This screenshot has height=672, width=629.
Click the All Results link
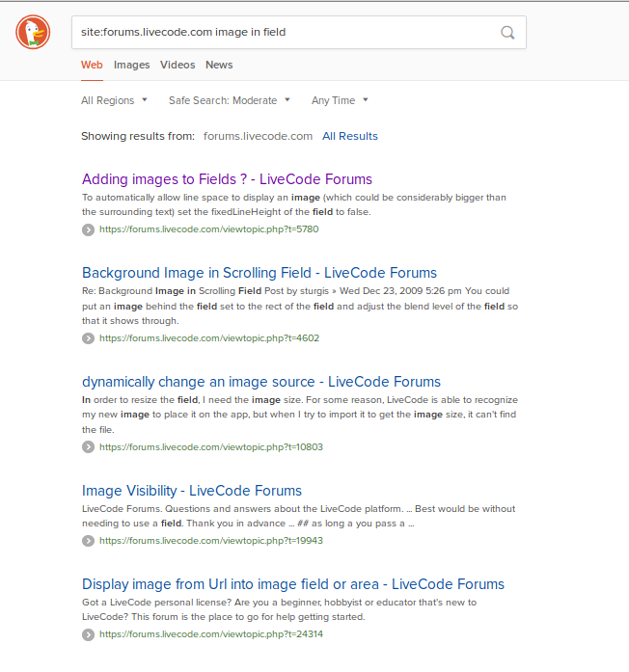tap(350, 136)
